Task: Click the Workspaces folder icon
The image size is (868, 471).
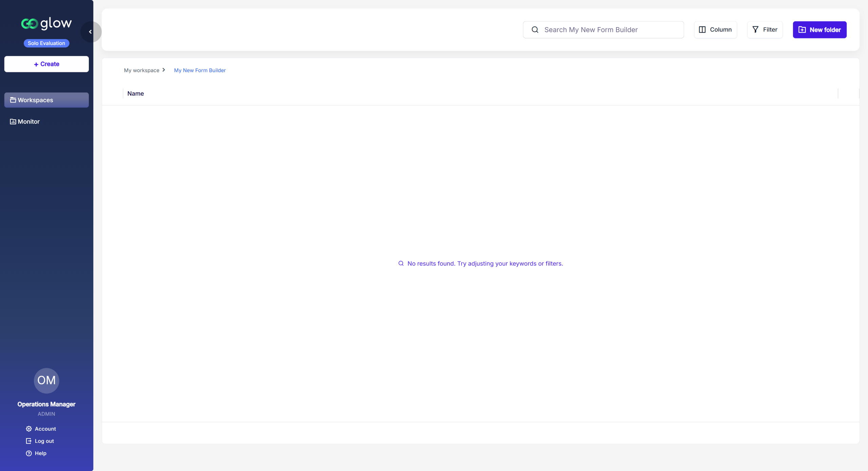Action: point(13,100)
